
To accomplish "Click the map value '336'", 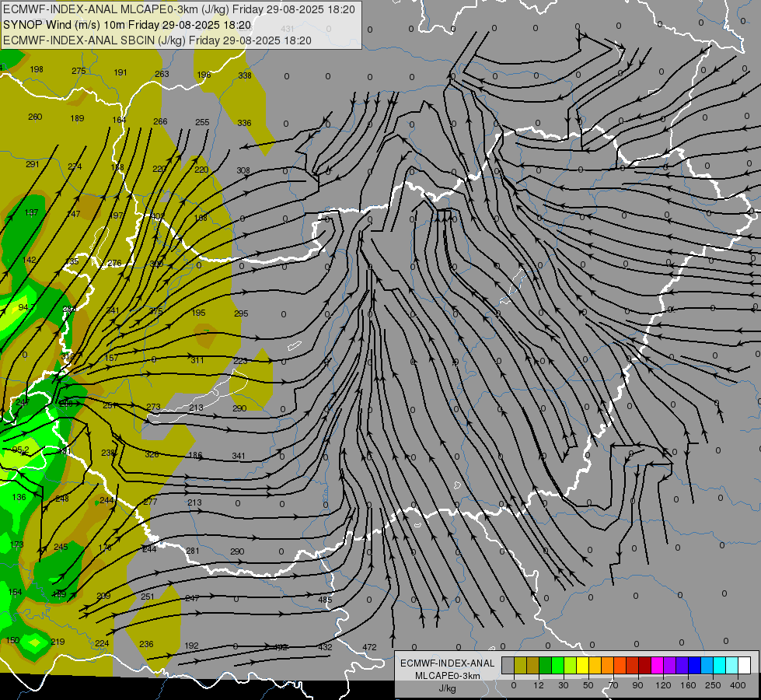I will point(244,123).
